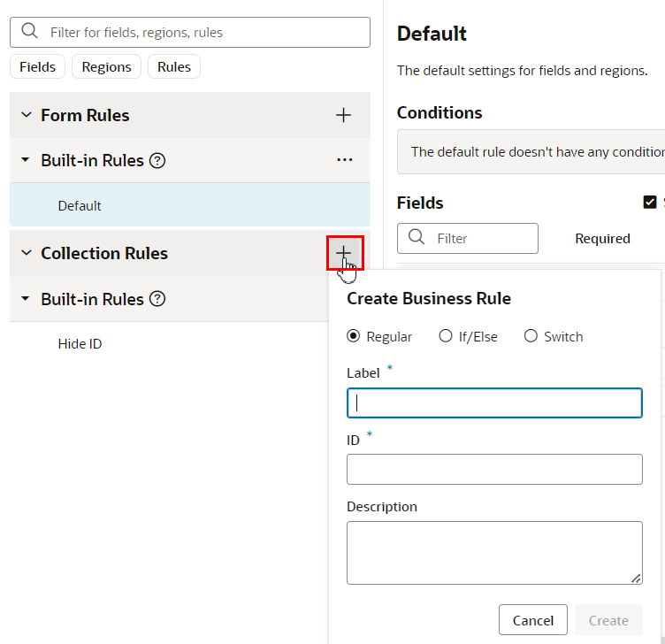Viewport: 665px width, 644px height.
Task: Click the plus icon beside Collection Rules
Action: [344, 254]
